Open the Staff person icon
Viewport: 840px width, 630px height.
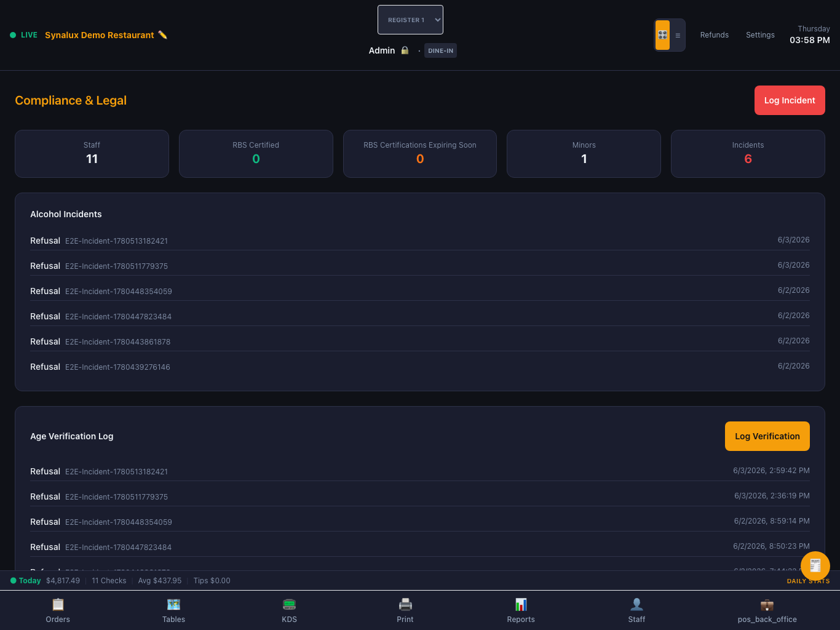coord(636,604)
